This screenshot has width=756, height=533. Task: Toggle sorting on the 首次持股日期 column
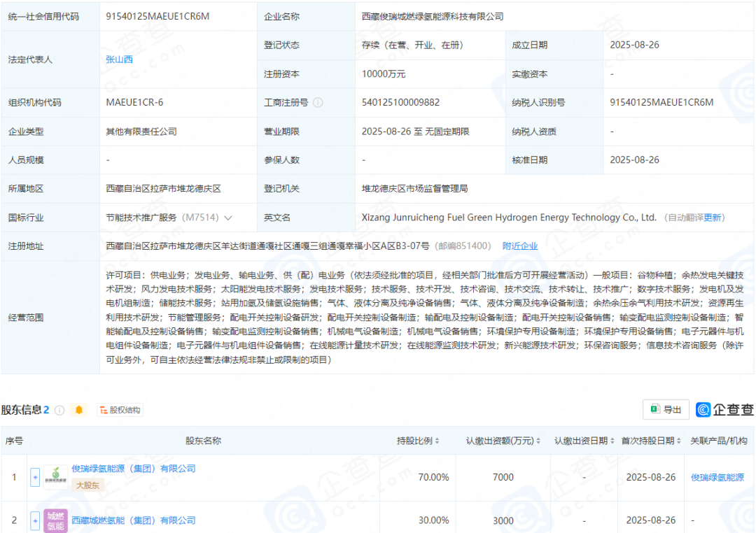click(x=680, y=441)
